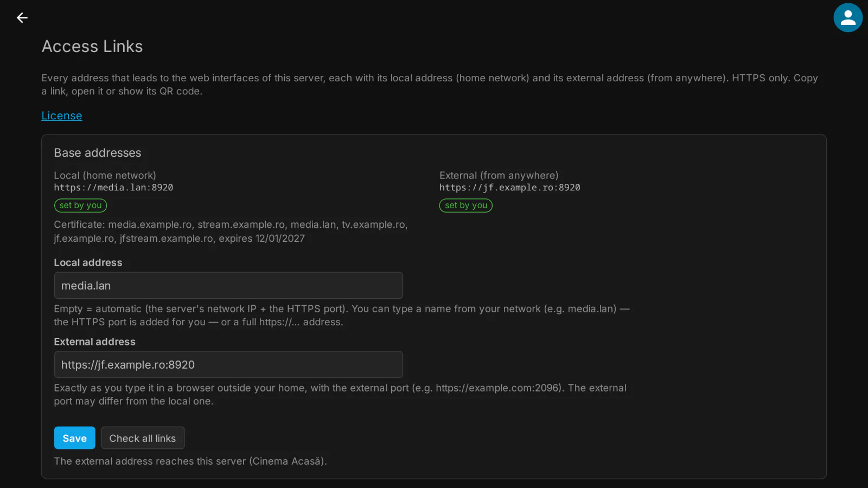
Task: Click 'The external address reaches this server' status
Action: 190,461
